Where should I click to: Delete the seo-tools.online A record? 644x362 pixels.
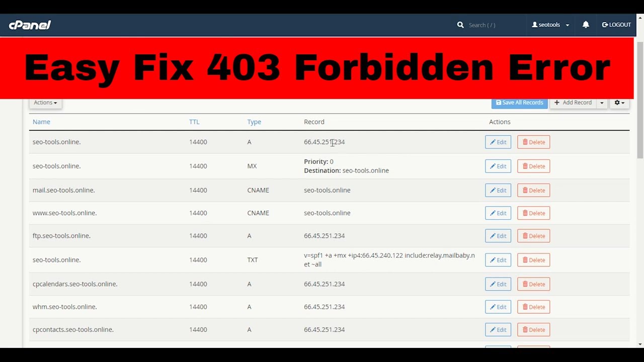(x=533, y=142)
